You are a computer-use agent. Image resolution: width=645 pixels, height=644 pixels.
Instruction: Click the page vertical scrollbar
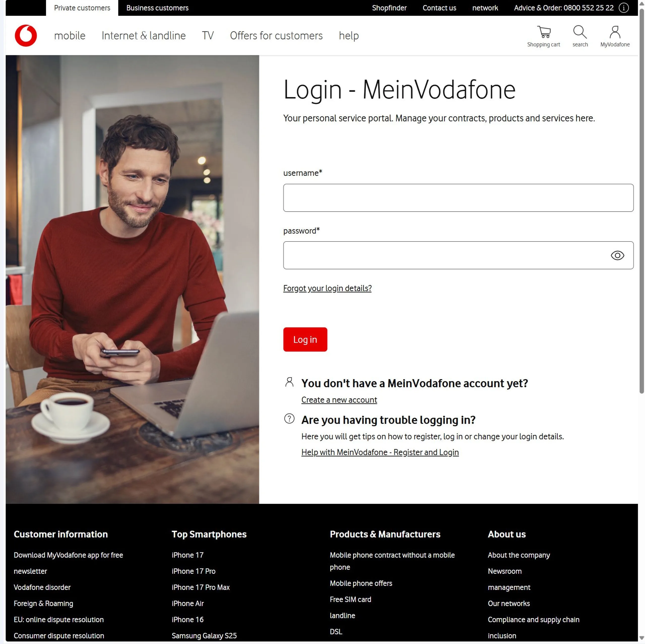coord(642,200)
